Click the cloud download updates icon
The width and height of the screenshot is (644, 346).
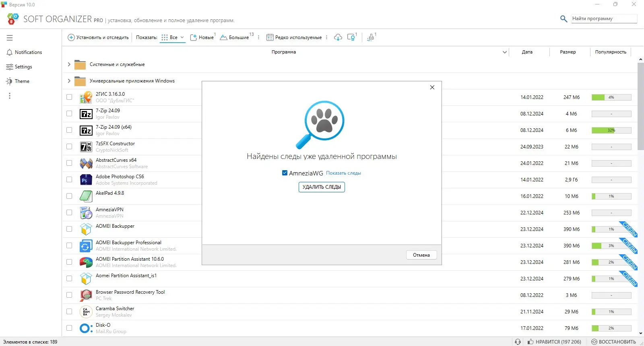click(338, 37)
